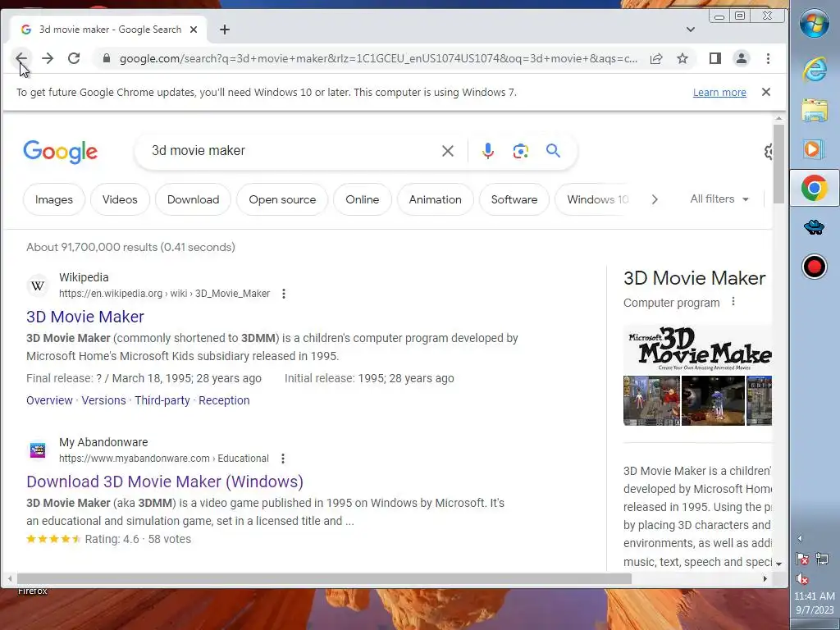Open the Third-party sitelink
The image size is (840, 630).
click(162, 400)
